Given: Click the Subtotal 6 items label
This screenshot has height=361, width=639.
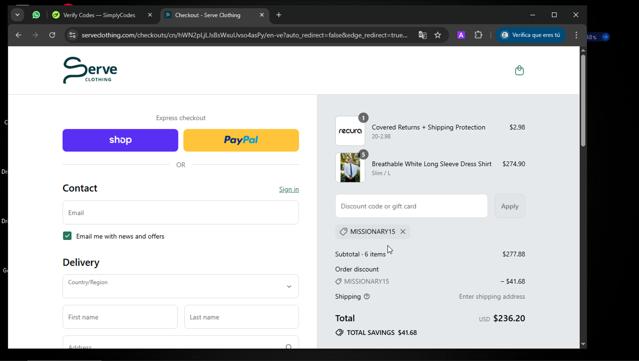Looking at the screenshot, I should tap(360, 254).
